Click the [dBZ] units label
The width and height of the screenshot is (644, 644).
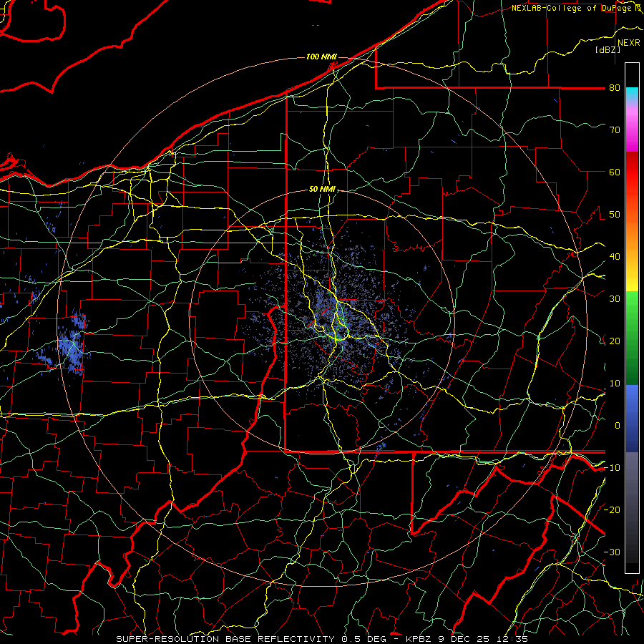coord(608,50)
